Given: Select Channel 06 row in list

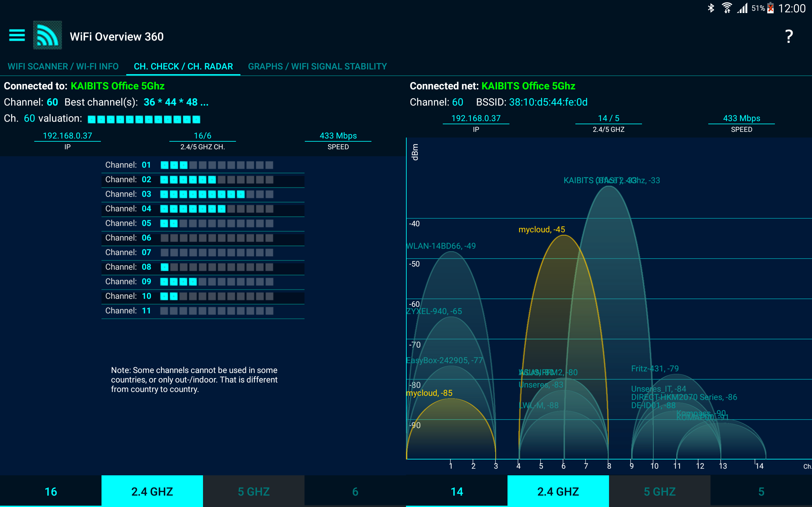Looking at the screenshot, I should click(203, 238).
